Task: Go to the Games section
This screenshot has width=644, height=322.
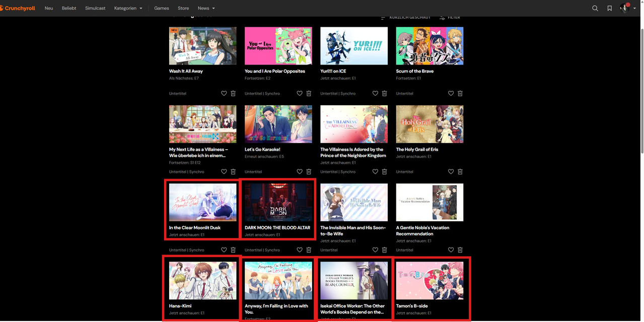Action: point(162,8)
